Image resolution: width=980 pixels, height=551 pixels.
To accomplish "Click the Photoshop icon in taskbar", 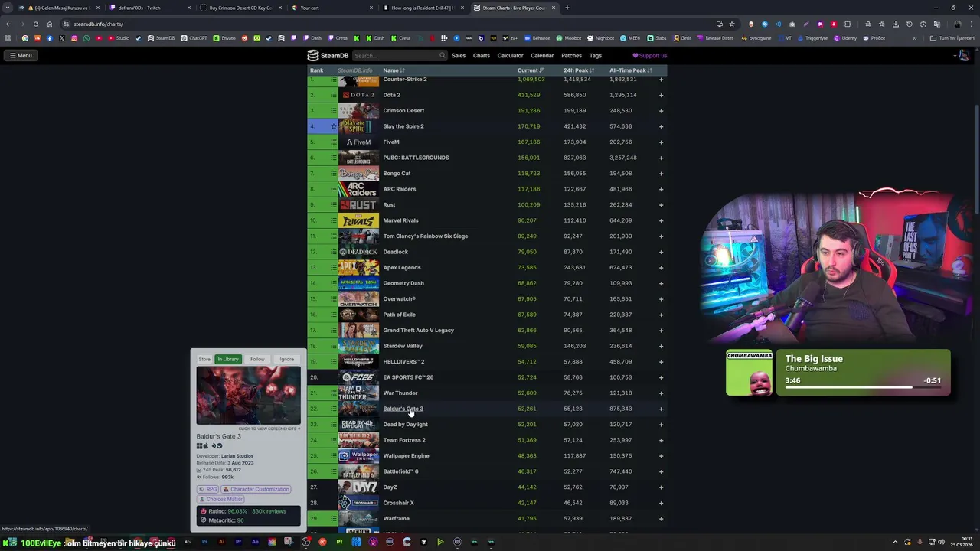I will click(x=204, y=542).
